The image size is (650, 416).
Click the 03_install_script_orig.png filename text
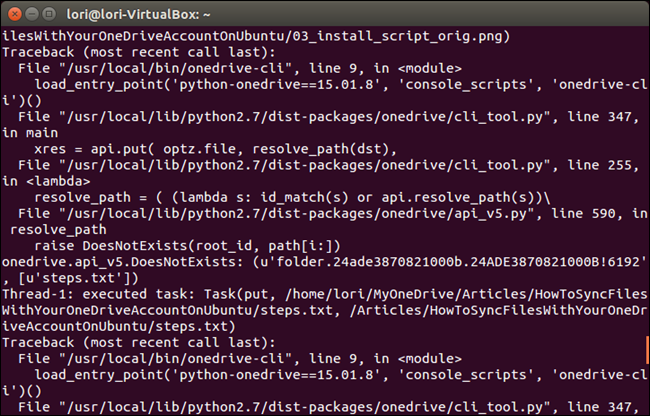387,36
